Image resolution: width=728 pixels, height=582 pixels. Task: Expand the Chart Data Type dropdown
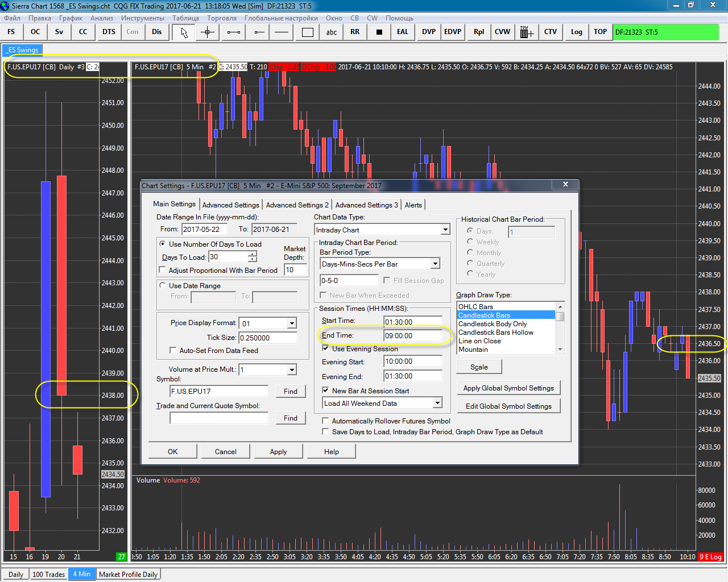(445, 230)
